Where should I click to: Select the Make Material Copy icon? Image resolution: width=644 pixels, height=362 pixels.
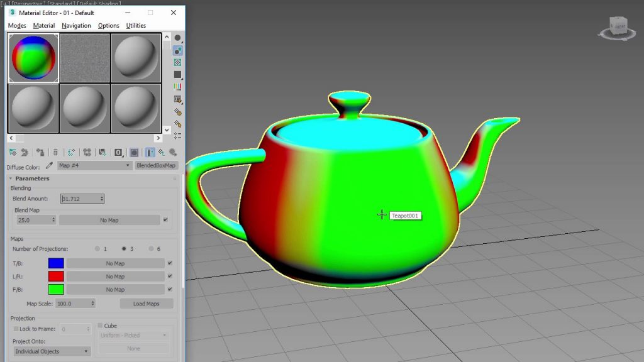coord(87,152)
